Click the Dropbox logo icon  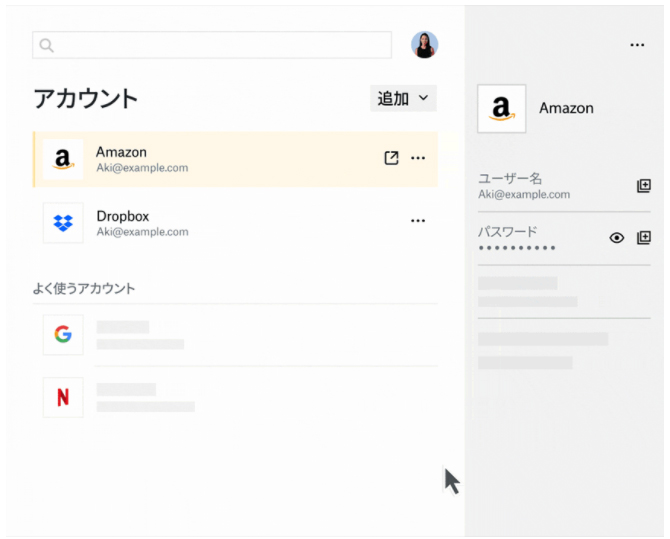tap(63, 222)
